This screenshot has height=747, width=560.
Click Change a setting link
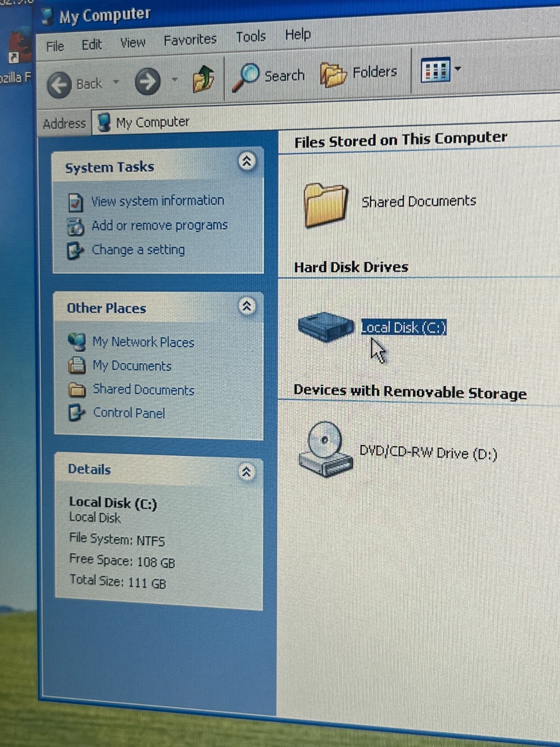(x=138, y=250)
